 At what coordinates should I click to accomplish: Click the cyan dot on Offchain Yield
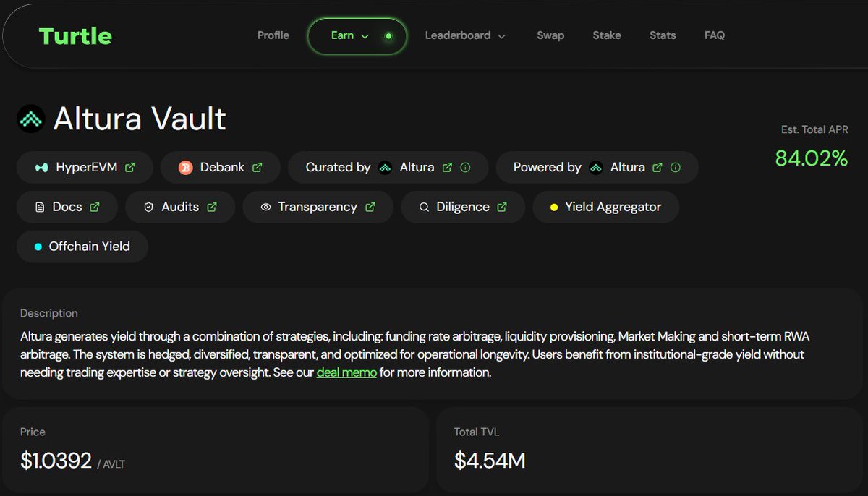tap(38, 247)
